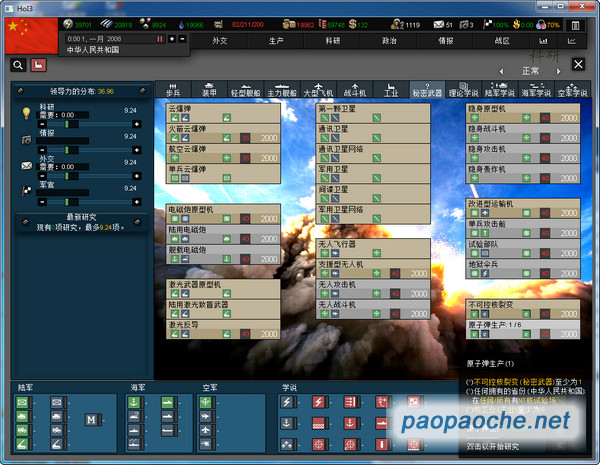Click the gray tank icon in 陆军 panel

point(56,416)
